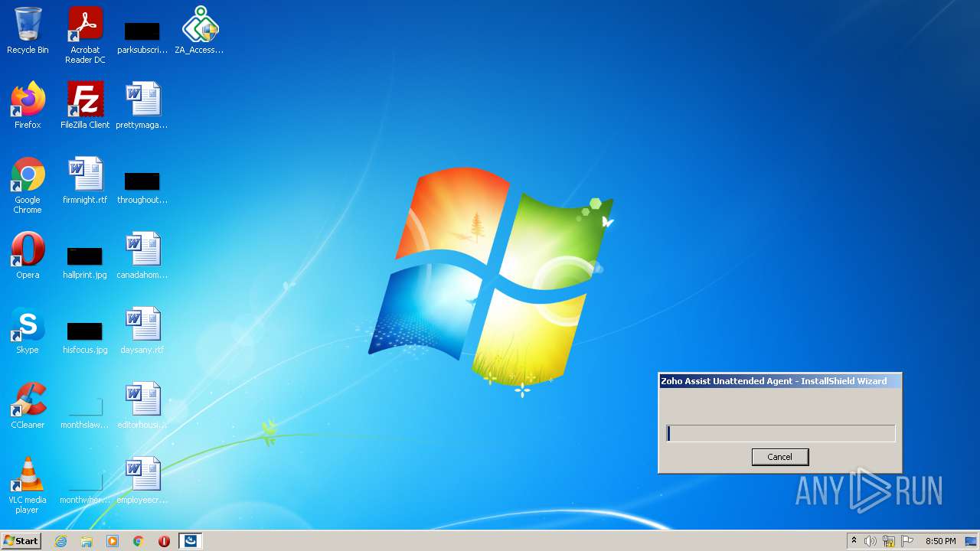Select the daysany.rtf document
This screenshot has width=980, height=551.
142,331
